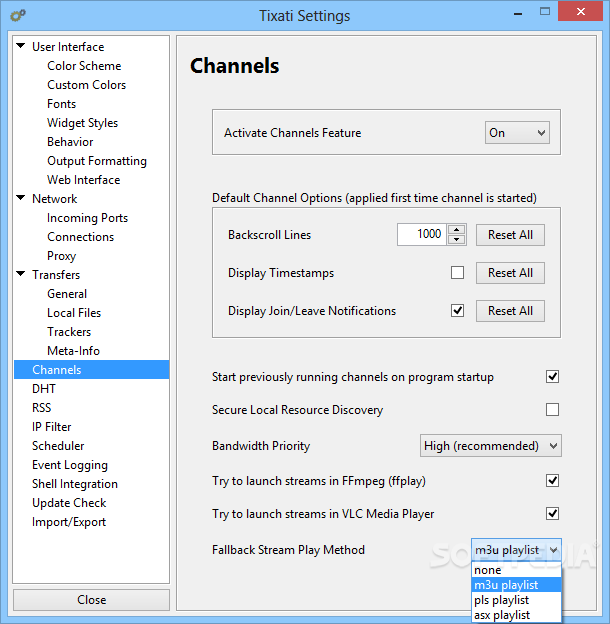Maximize the Tixati Settings window
Viewport: 610px width, 624px height.
coord(545,12)
